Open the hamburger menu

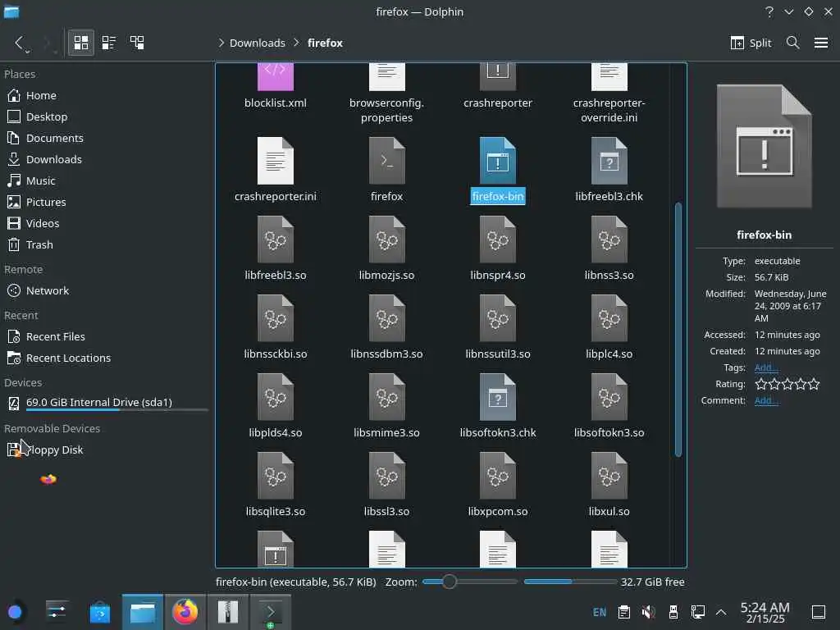pos(820,43)
